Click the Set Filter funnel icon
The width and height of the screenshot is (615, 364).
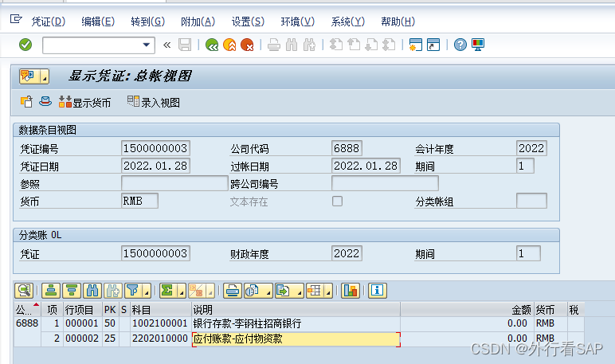point(133,291)
